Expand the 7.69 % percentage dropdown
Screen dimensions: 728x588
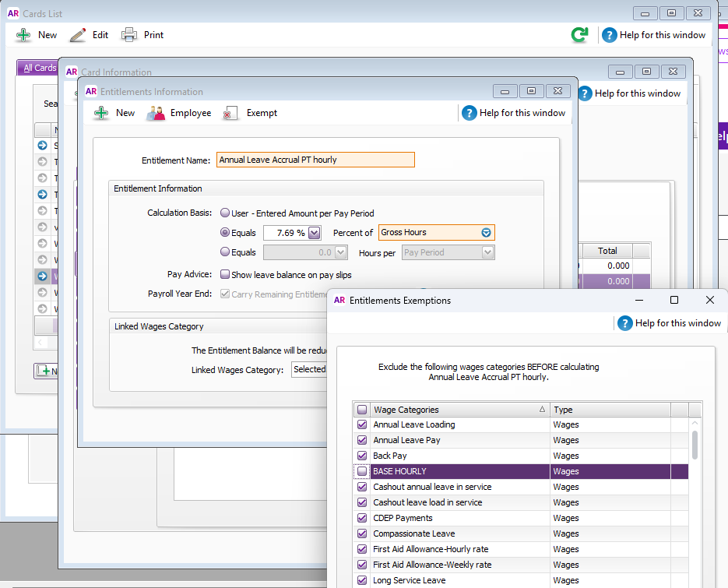pyautogui.click(x=315, y=233)
